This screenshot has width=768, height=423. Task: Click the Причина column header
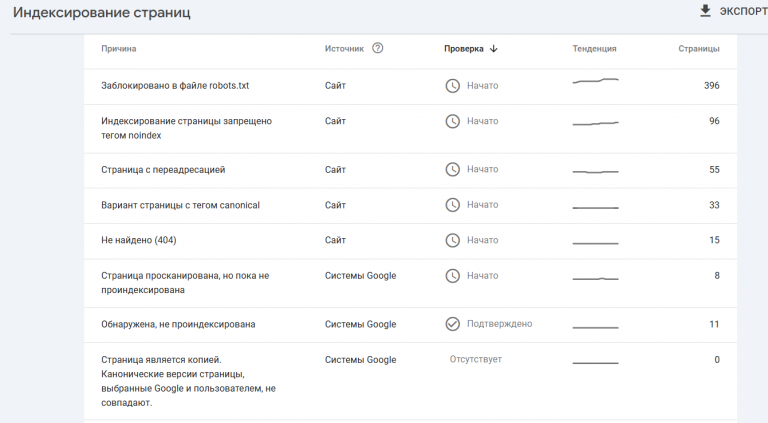click(x=119, y=48)
